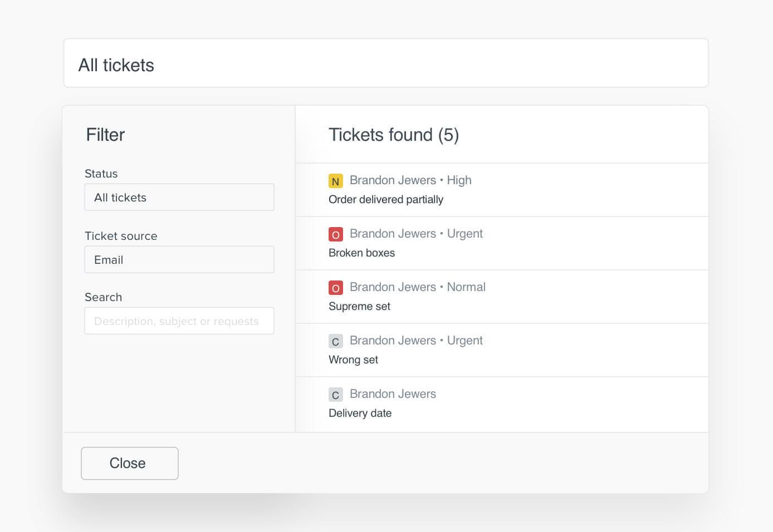The height and width of the screenshot is (532, 773).
Task: Click the red O status badge on Supreme set
Action: click(x=335, y=288)
